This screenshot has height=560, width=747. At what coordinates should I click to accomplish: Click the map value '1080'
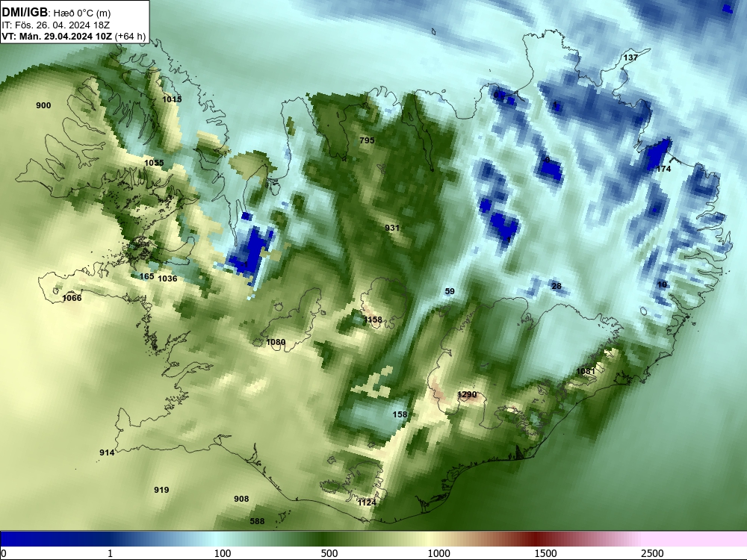point(276,342)
